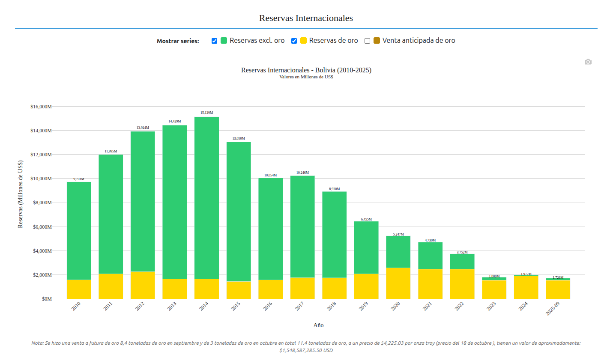This screenshot has width=604, height=364.
Task: Select the green bar for 2010
Action: pos(79,230)
